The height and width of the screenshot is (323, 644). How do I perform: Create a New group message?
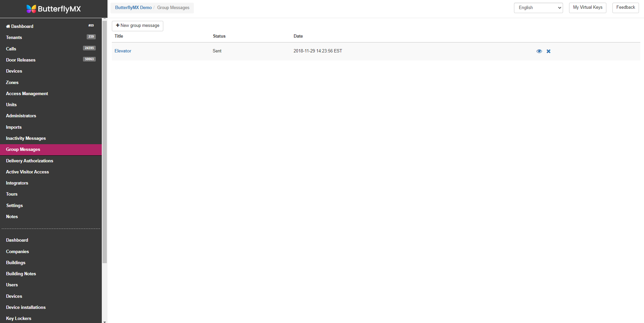[x=137, y=26]
